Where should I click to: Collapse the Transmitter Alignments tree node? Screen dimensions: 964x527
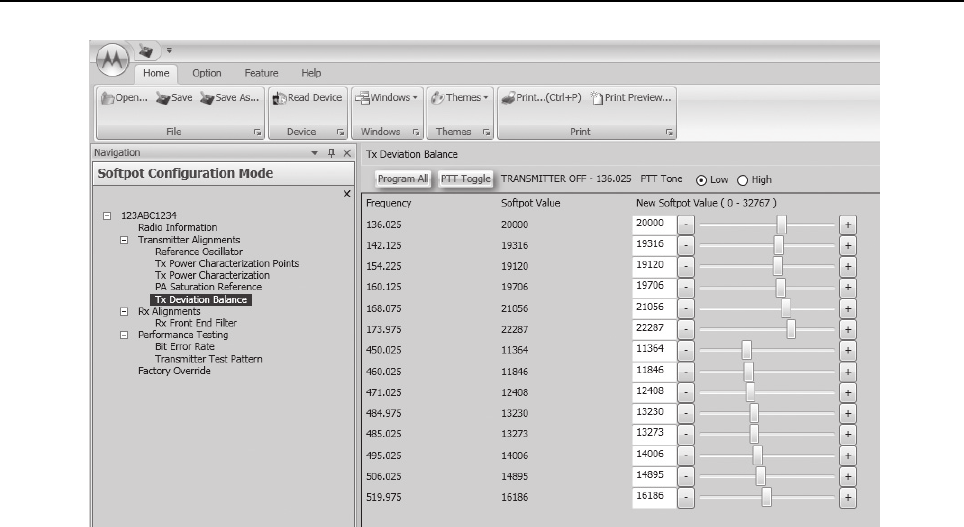(124, 240)
